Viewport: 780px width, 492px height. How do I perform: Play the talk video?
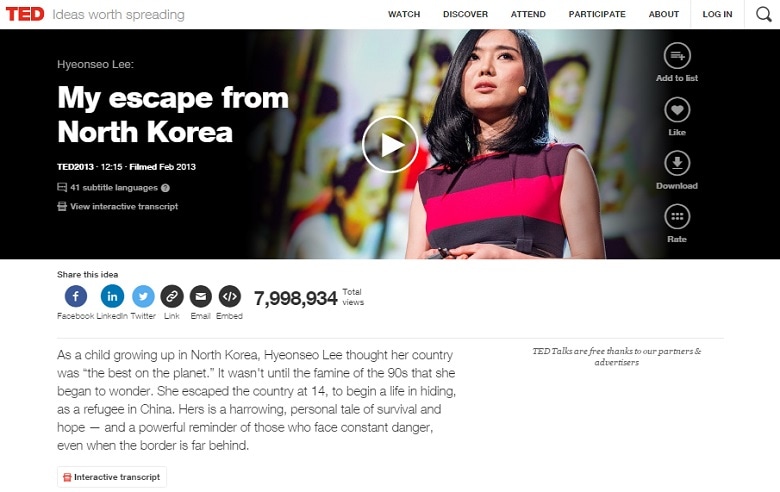coord(390,145)
